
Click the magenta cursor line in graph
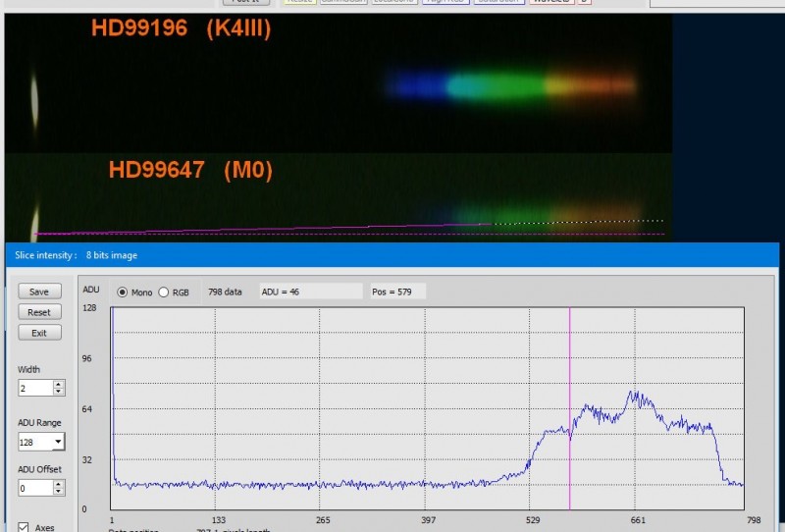[x=569, y=408]
